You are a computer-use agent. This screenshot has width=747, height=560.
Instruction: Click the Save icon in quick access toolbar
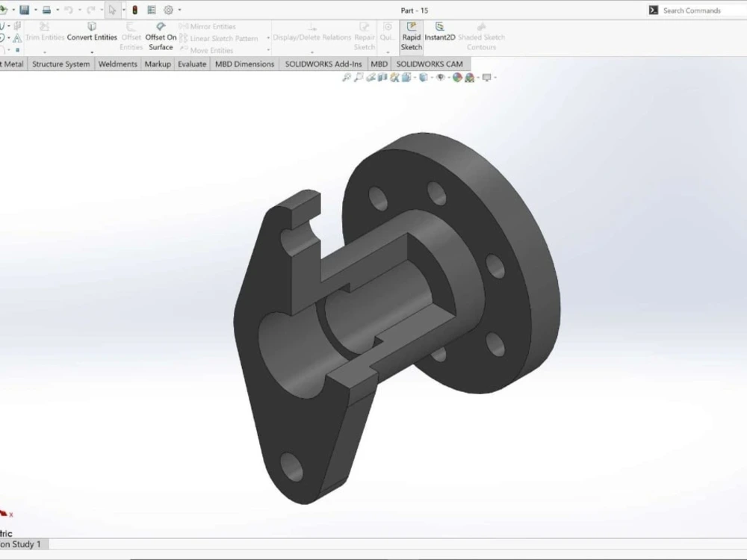[25, 10]
